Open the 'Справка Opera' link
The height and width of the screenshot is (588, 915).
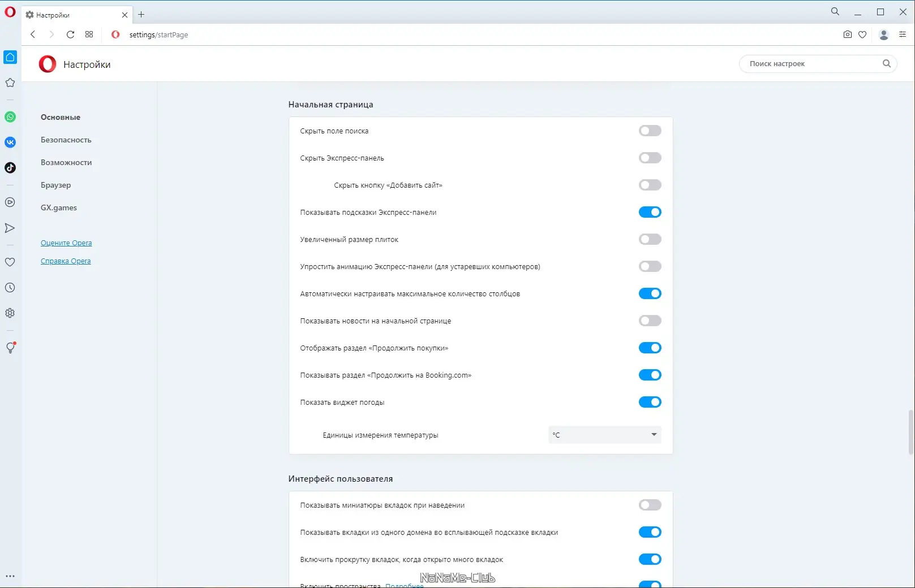(x=66, y=261)
